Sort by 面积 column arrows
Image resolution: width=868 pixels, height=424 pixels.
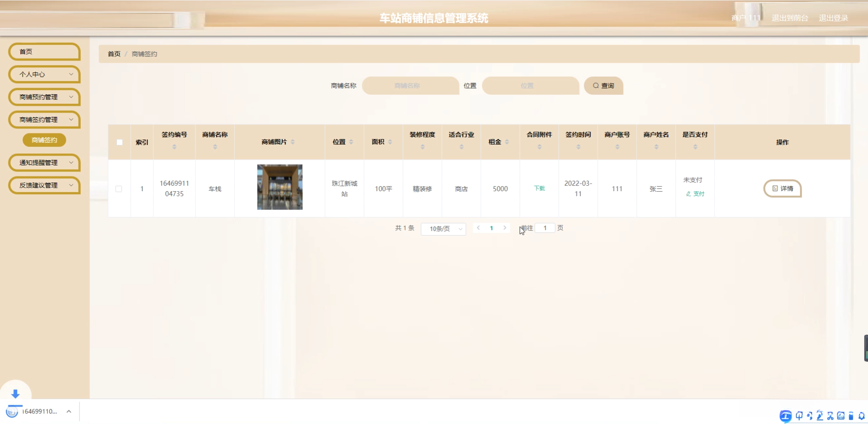390,142
